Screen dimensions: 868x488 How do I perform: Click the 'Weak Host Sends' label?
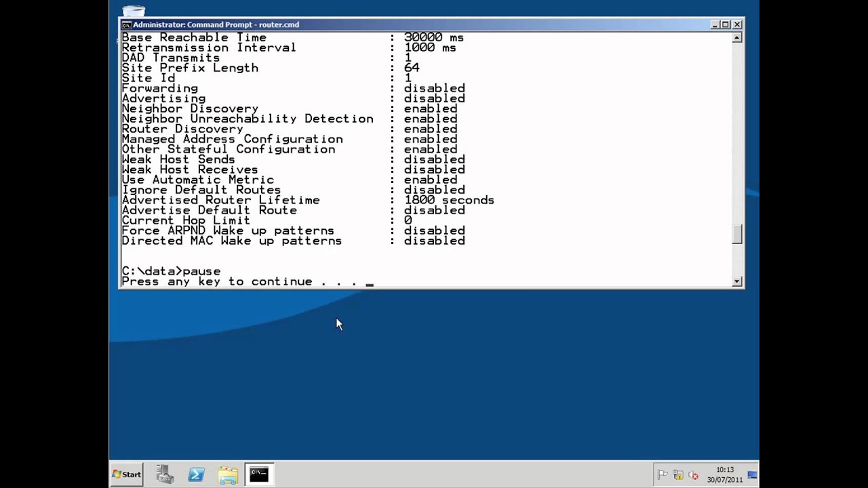178,159
